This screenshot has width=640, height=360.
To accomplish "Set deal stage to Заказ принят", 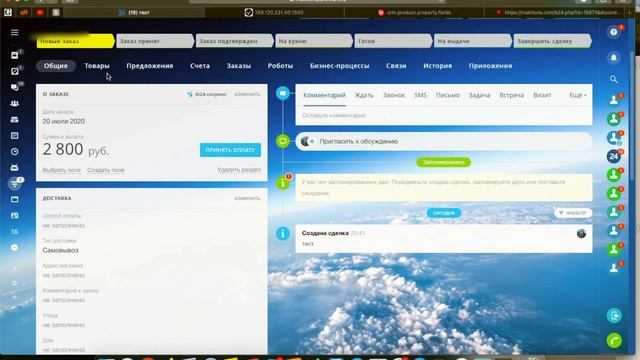I will coord(155,41).
